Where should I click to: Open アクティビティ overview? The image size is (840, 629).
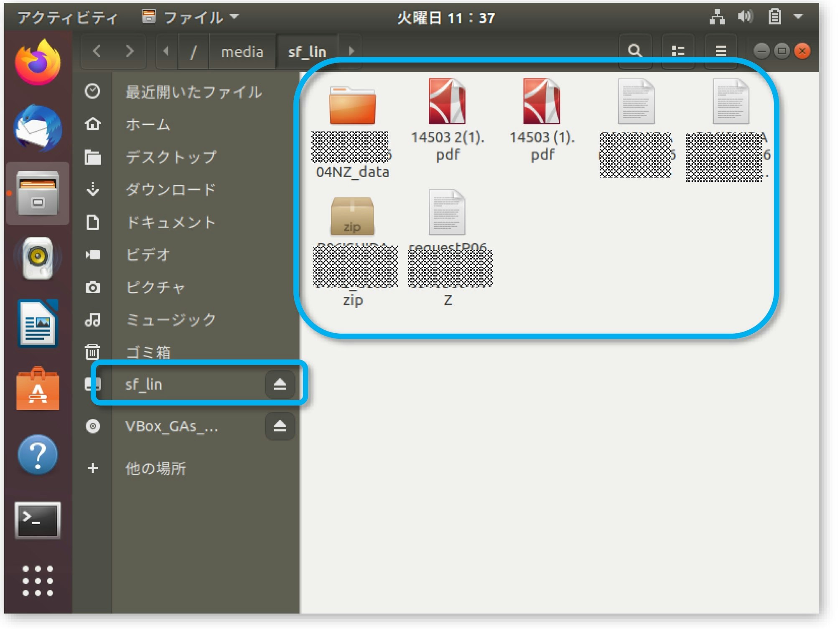67,18
